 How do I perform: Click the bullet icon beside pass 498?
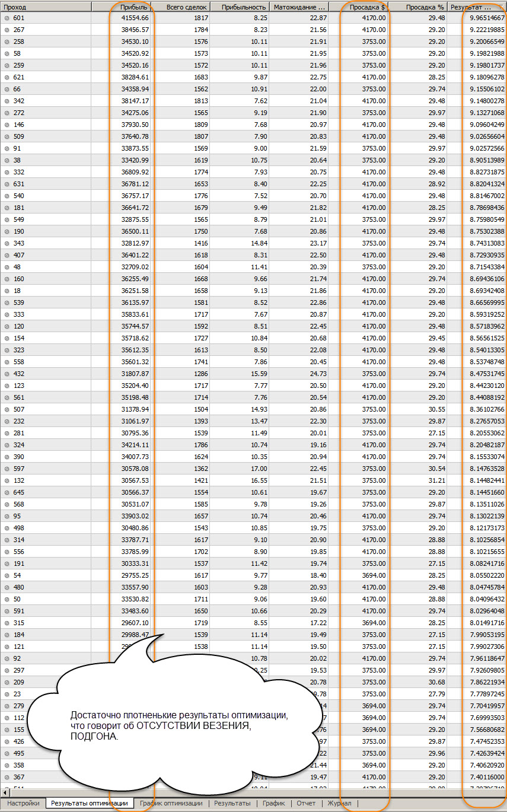(7, 528)
